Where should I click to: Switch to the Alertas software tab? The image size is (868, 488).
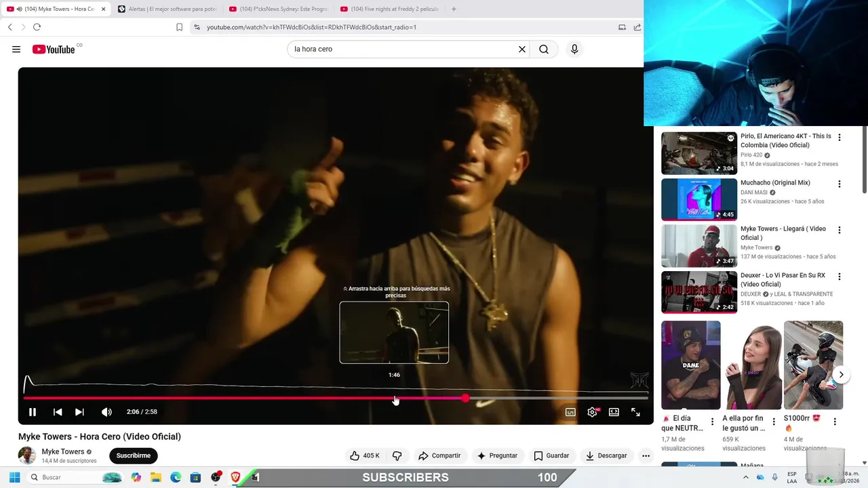pyautogui.click(x=166, y=9)
